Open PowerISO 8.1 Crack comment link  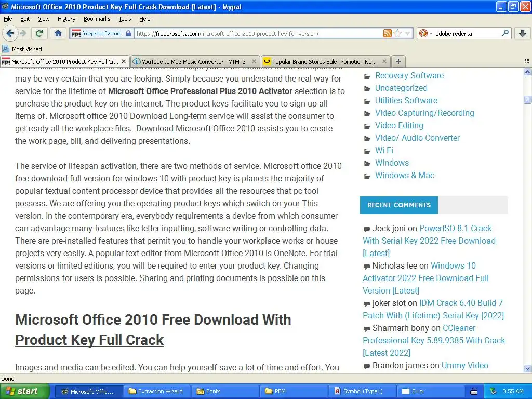pyautogui.click(x=429, y=241)
